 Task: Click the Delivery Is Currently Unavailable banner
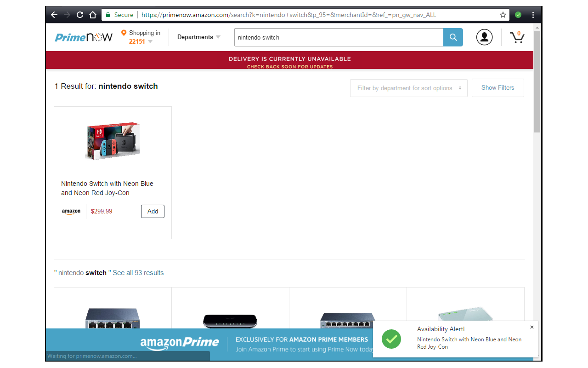[289, 60]
